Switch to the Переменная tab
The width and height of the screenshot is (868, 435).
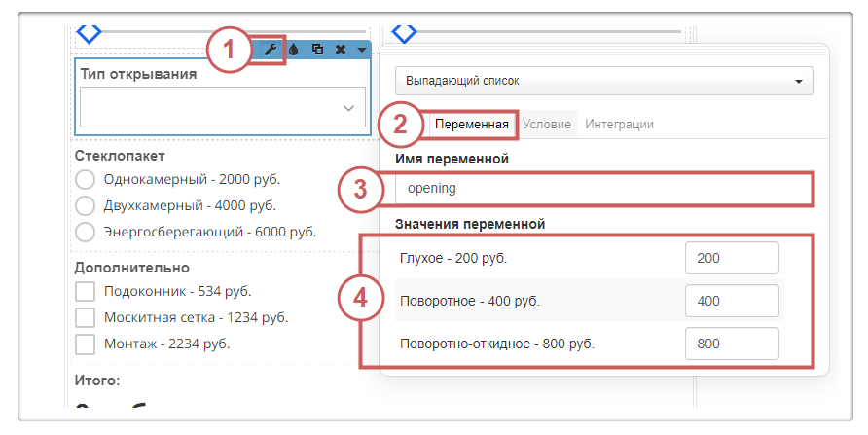pyautogui.click(x=471, y=125)
